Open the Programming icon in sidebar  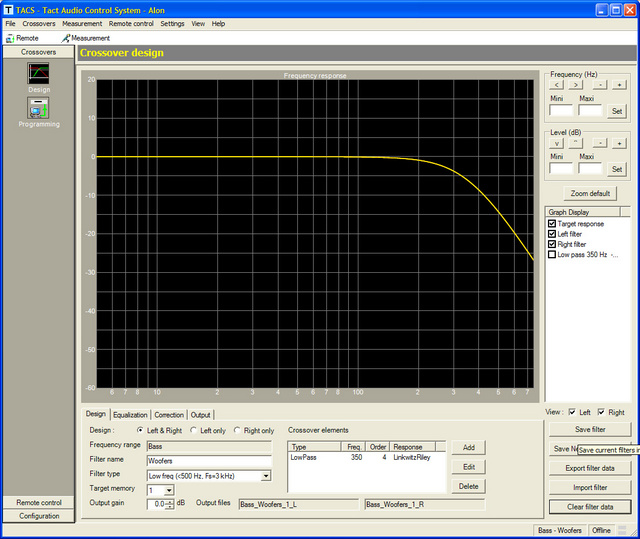click(x=38, y=108)
